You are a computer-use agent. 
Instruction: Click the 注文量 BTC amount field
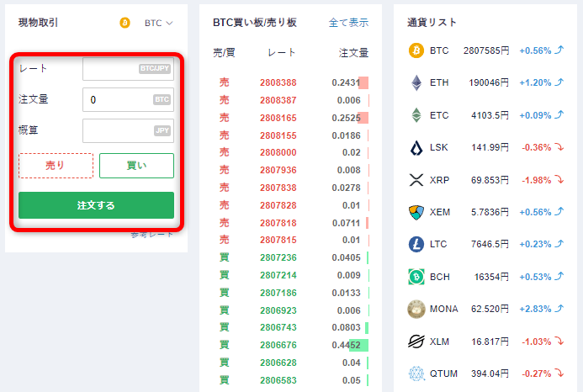pos(118,100)
